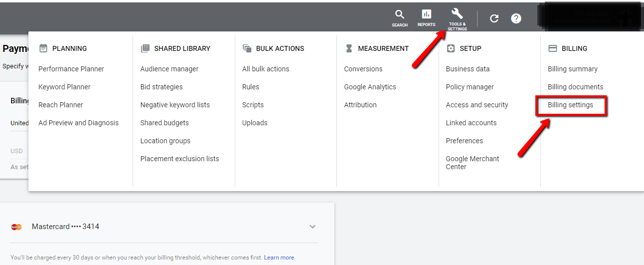Expand the Mastercard 3414 payment row
The height and width of the screenshot is (265, 644).
coord(313,227)
